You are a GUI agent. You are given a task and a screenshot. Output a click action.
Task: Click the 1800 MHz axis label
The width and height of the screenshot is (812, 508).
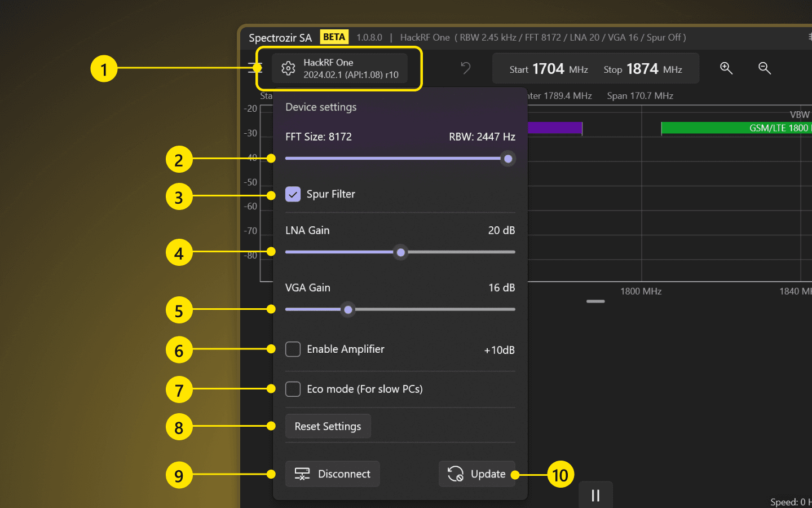641,291
